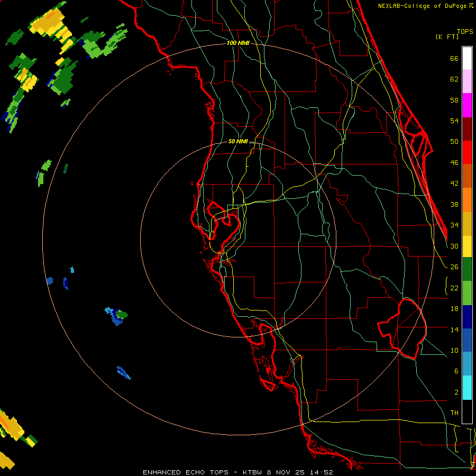This screenshot has width=476, height=476.
Task: Click the 38 legend value
Action: [454, 204]
